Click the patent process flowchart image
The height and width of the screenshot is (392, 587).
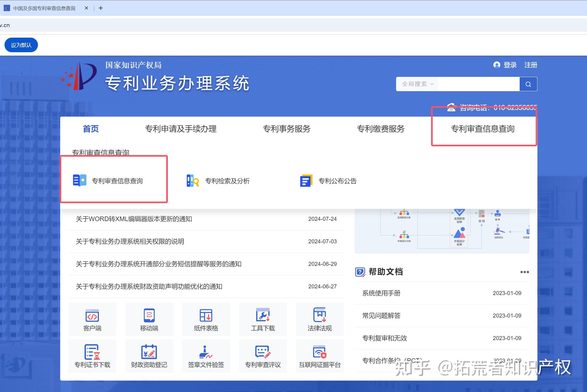click(442, 231)
